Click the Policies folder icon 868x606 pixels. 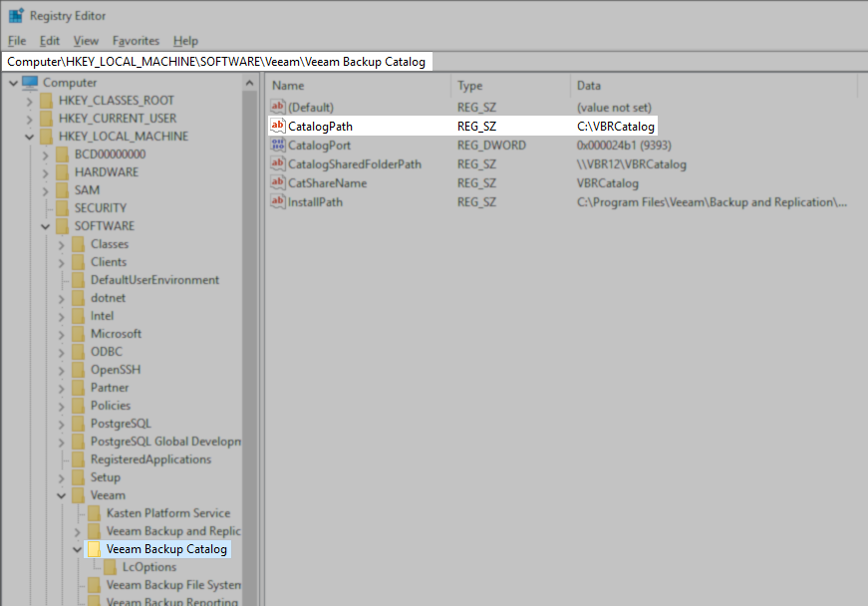click(x=79, y=406)
